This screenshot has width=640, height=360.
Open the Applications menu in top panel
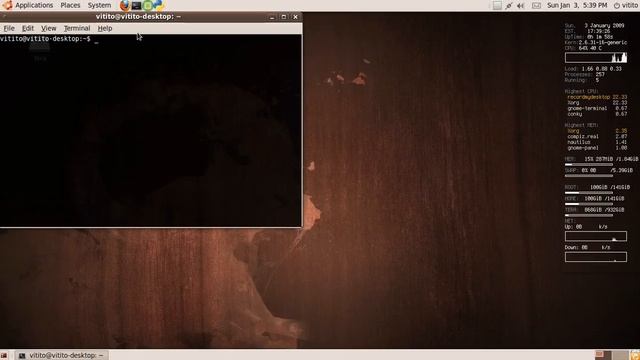[x=34, y=5]
